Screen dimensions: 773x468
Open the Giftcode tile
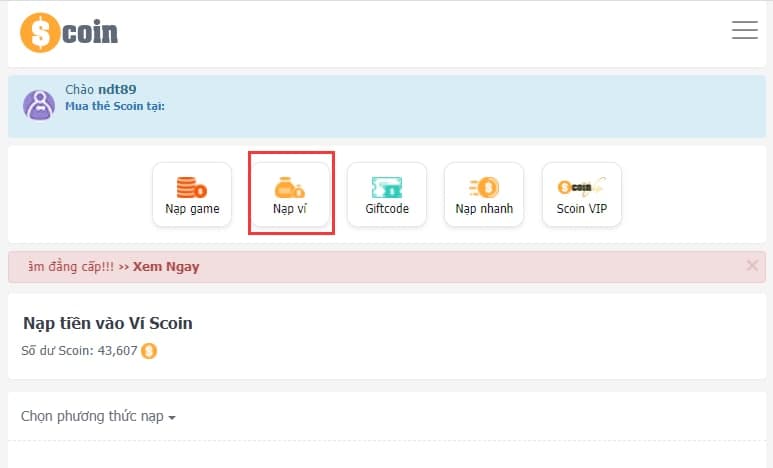(387, 195)
